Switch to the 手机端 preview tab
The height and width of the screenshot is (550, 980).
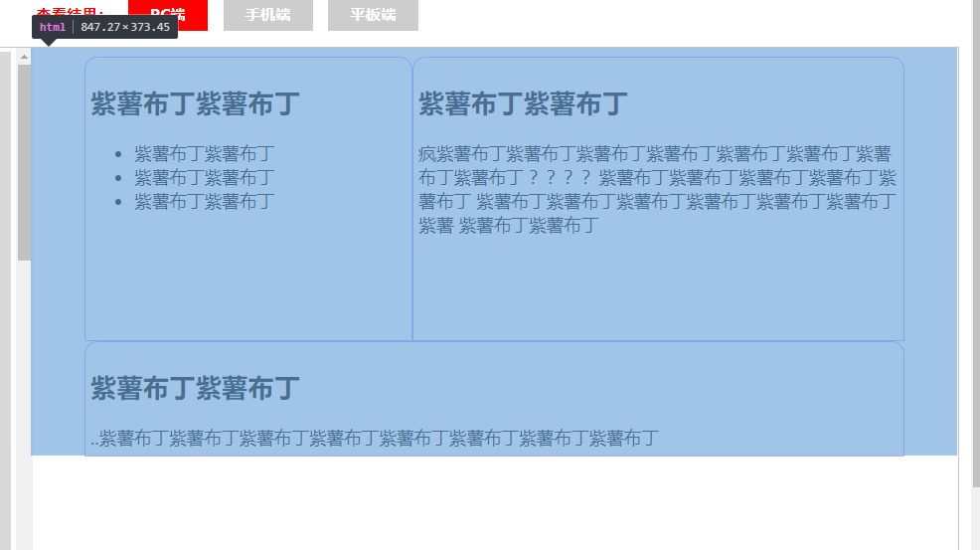(x=268, y=14)
